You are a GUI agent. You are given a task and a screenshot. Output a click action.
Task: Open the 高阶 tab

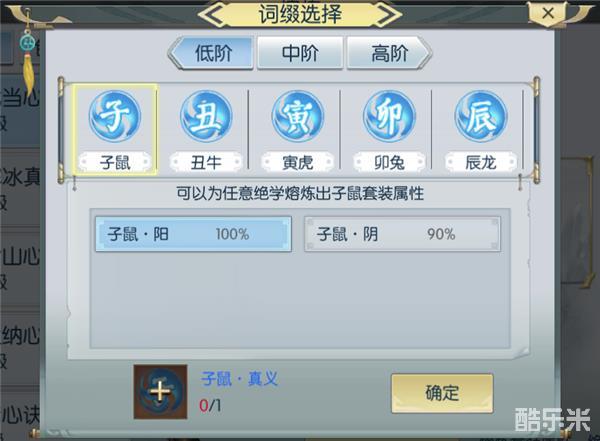[x=389, y=53]
